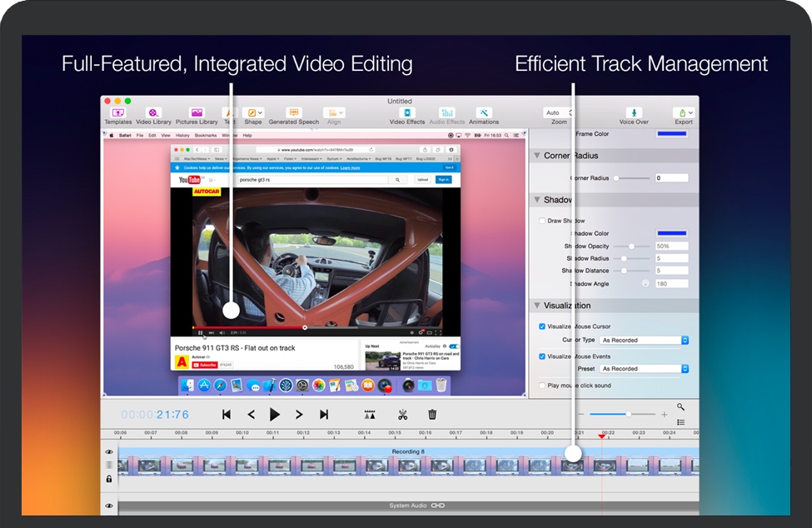Open the Templates tool in toolbar
812x528 pixels.
click(x=118, y=113)
